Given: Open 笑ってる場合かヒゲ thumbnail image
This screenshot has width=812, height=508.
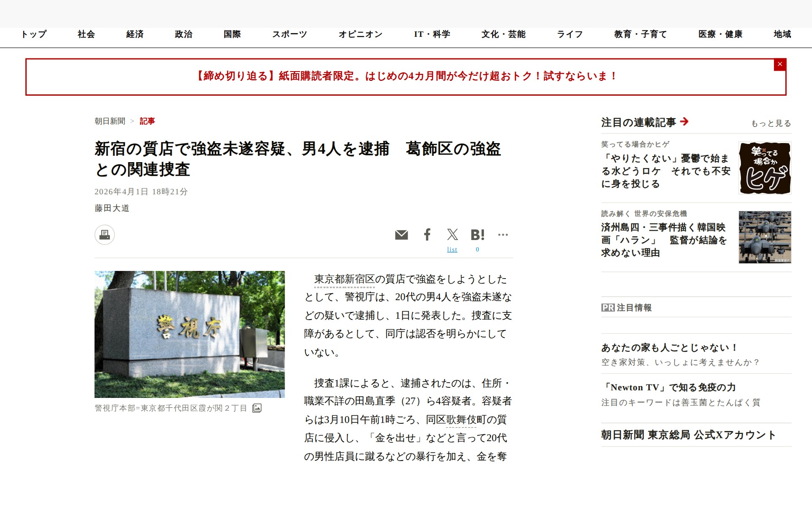Looking at the screenshot, I should [765, 168].
